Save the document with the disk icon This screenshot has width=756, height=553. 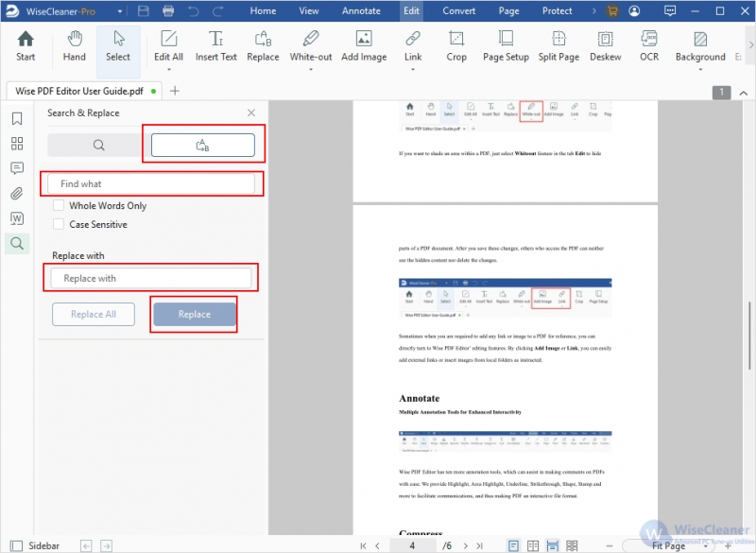tap(144, 11)
